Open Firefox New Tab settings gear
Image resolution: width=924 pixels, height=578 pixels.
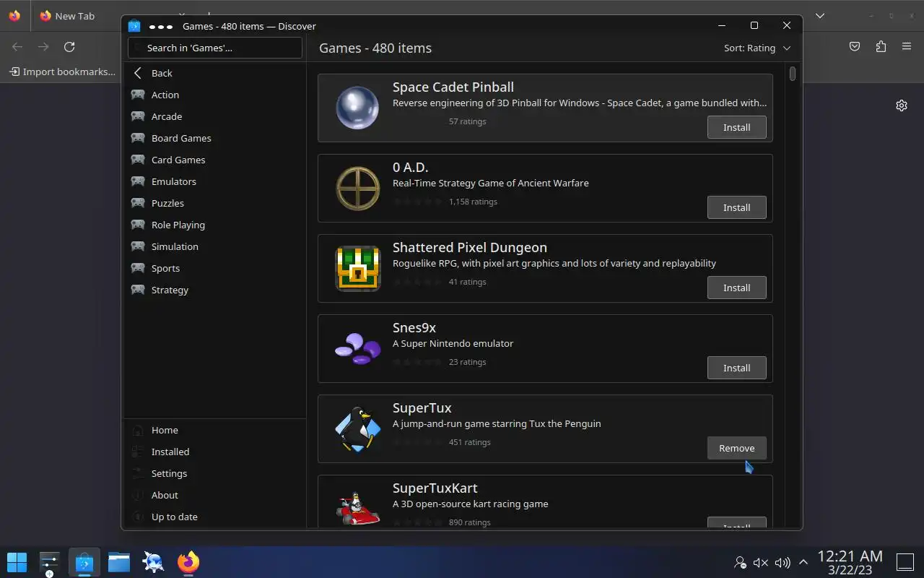pyautogui.click(x=902, y=105)
